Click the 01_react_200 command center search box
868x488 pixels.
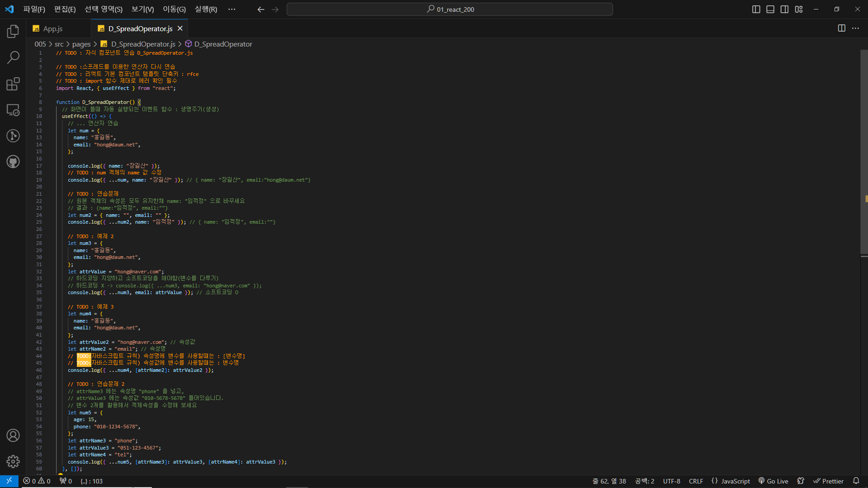tap(450, 9)
